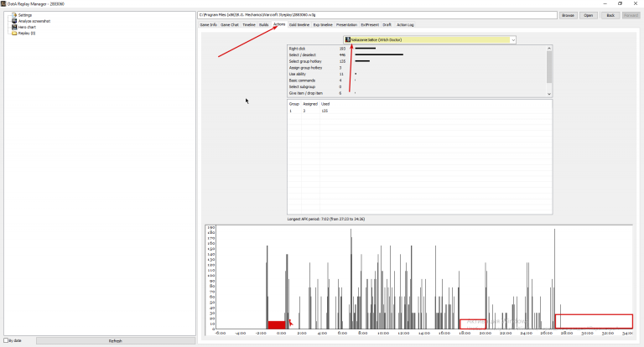The height and width of the screenshot is (347, 644).
Task: Click the replay file path field
Action: coord(377,15)
